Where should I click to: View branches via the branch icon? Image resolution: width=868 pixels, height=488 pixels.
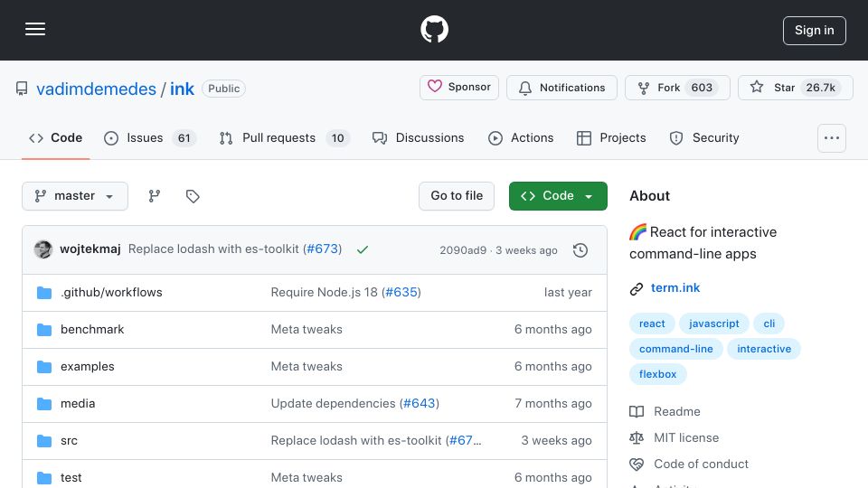(155, 196)
